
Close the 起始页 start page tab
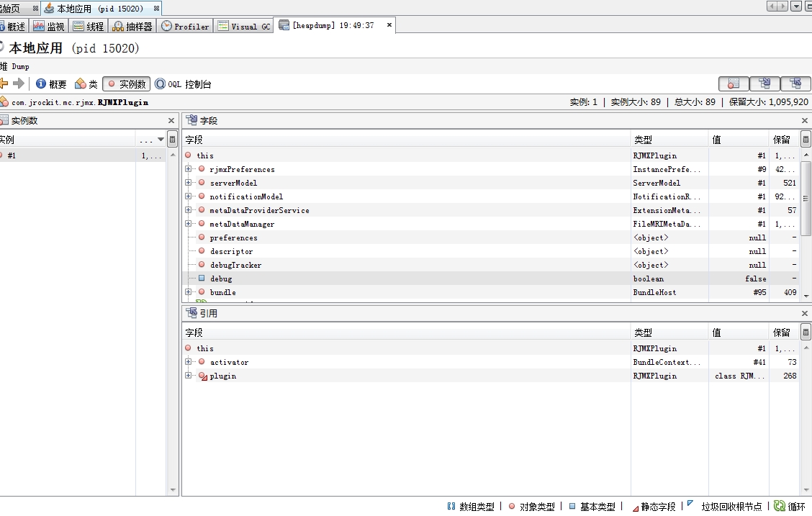(x=35, y=9)
